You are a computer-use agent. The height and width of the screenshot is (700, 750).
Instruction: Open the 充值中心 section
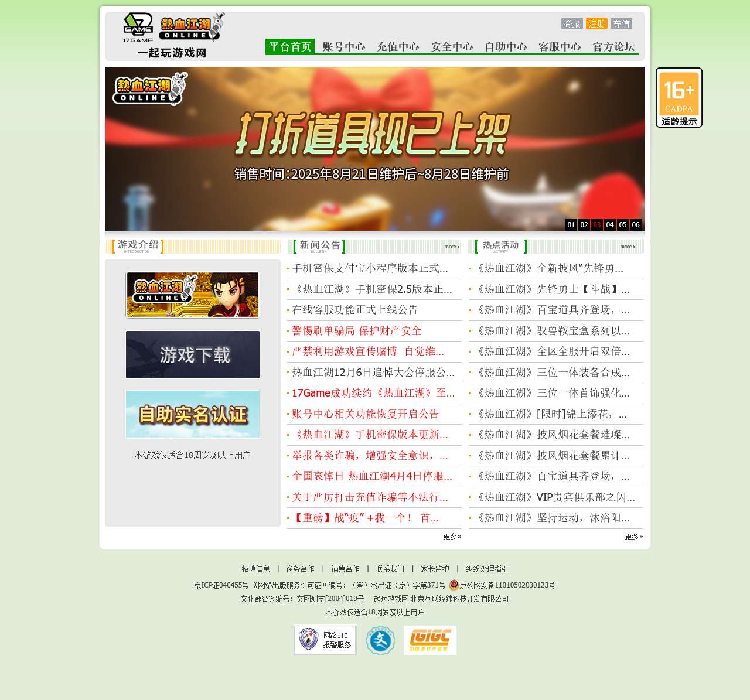point(398,47)
